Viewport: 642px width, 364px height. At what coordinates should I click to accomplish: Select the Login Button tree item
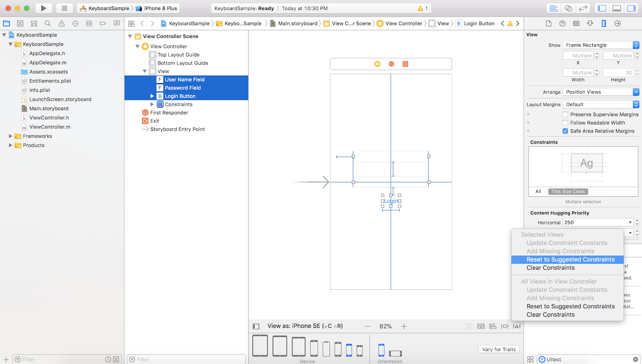tap(180, 96)
